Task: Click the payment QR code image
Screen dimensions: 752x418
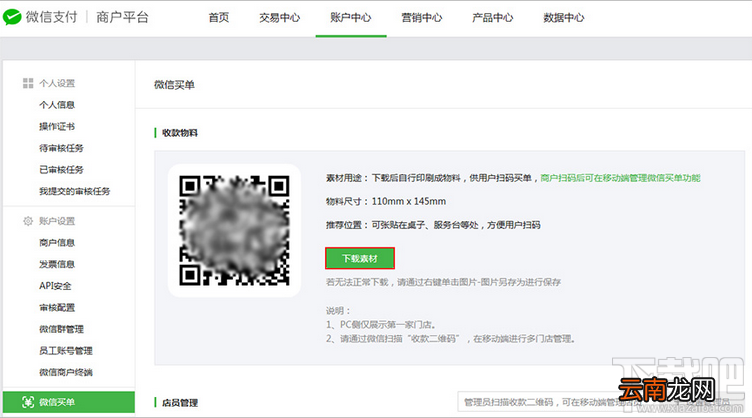Action: 234,231
